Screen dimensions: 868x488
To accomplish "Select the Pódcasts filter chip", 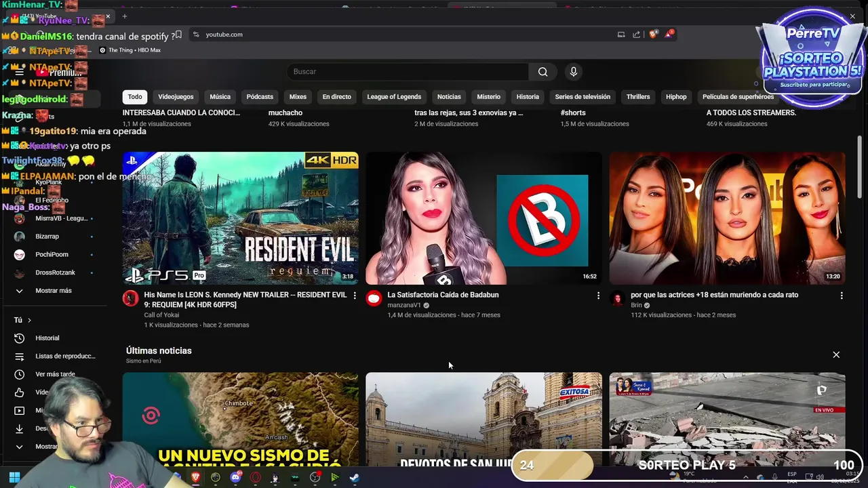I will point(260,97).
